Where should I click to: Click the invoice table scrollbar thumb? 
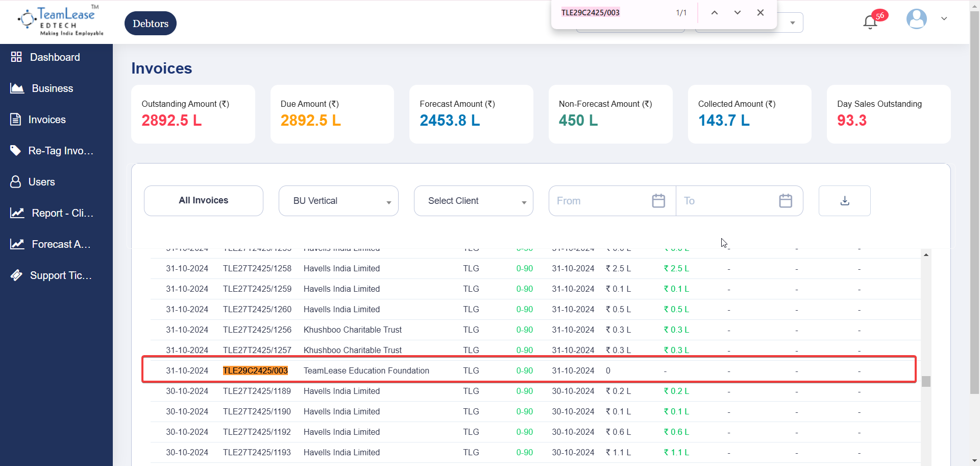(926, 381)
